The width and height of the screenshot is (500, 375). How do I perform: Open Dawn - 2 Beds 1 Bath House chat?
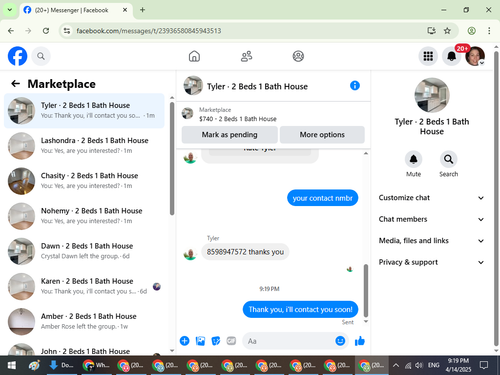click(84, 251)
